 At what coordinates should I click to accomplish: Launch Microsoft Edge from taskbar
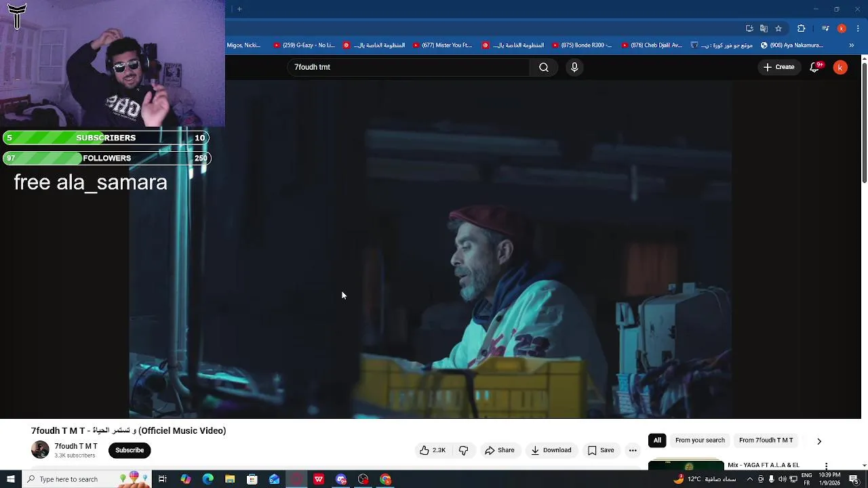[x=208, y=479]
